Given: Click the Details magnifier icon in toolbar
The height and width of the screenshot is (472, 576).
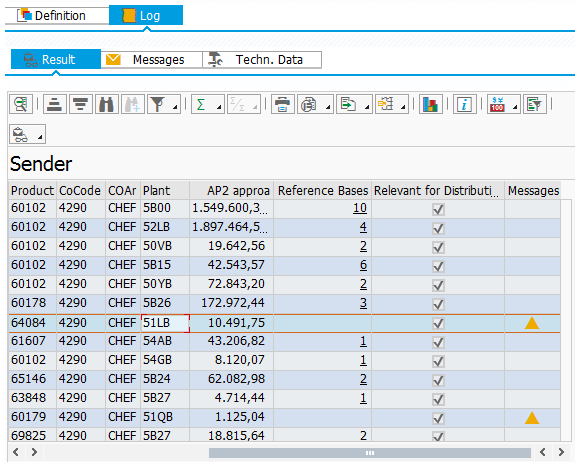Looking at the screenshot, I should (x=21, y=104).
